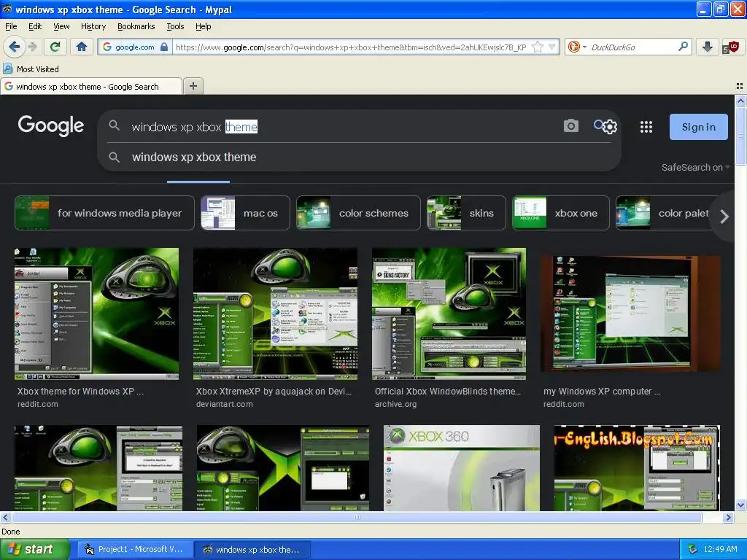Screen dimensions: 747x560
Task: Select the Google Search browser tab
Action: (91, 86)
